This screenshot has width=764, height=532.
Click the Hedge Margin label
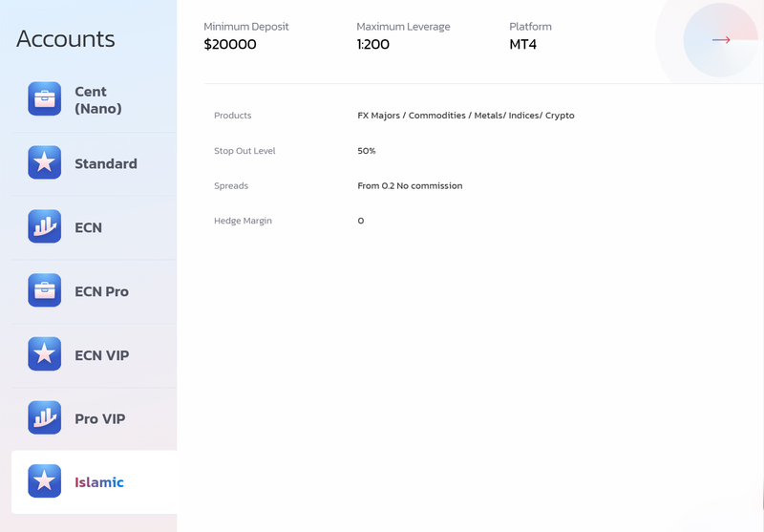click(x=243, y=221)
